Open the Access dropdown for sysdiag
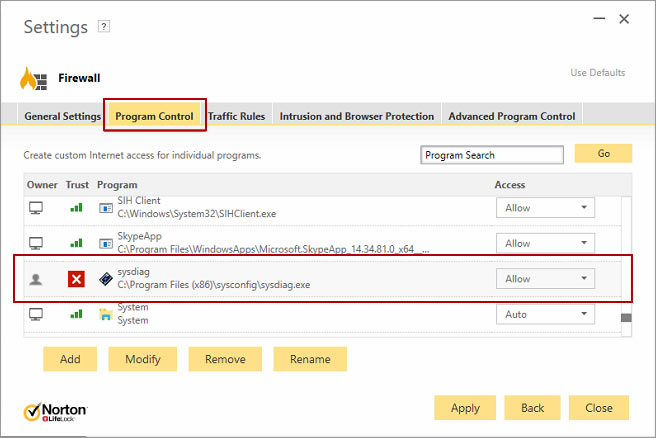Viewport: 656px width, 438px height. coord(545,279)
